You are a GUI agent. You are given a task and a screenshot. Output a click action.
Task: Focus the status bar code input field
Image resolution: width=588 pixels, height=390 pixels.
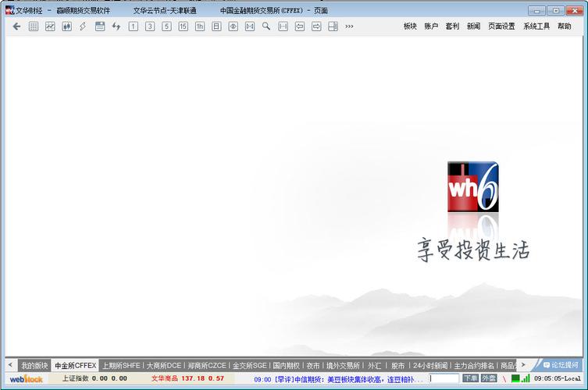[444, 378]
